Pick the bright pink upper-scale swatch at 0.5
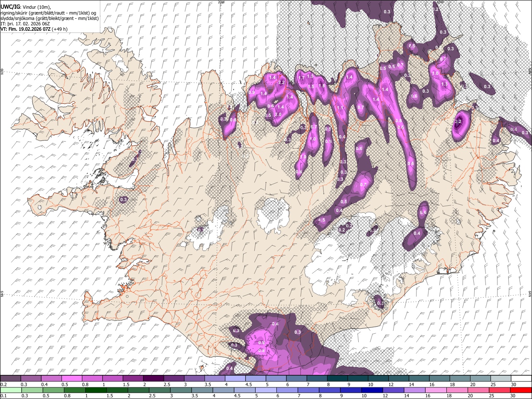This screenshot has height=399, width=532. 71,379
